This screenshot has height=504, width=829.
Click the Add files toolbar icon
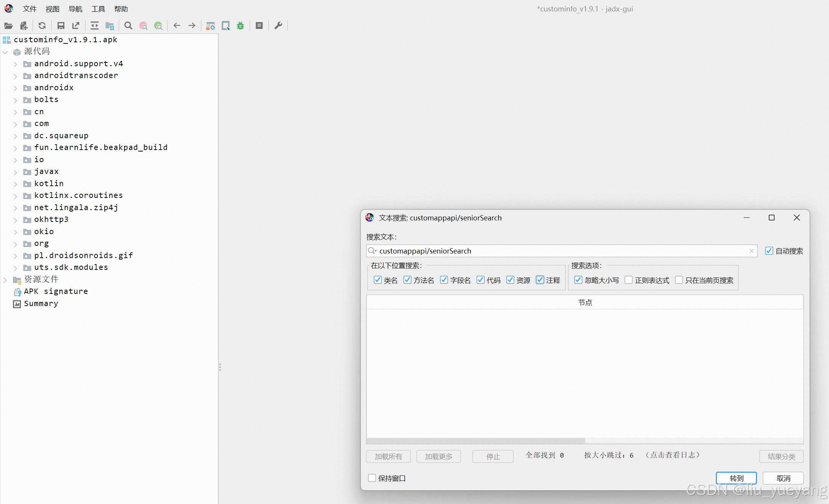pos(24,26)
